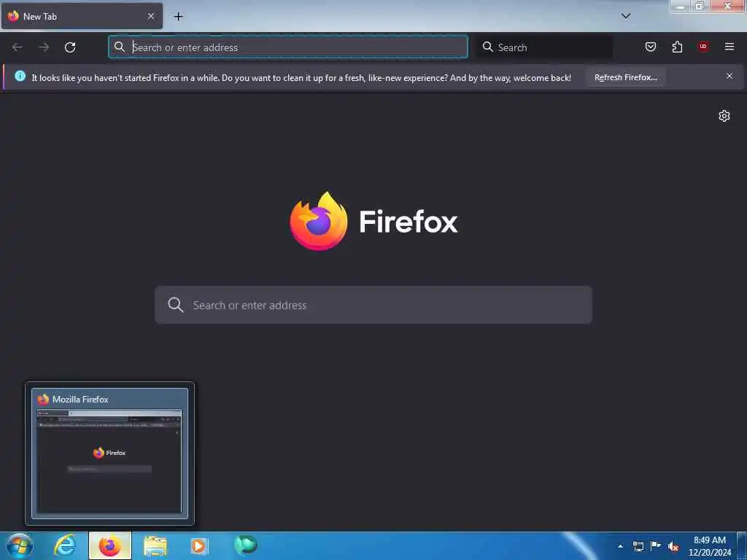The image size is (747, 560).
Task: Open new tab personalize gear settings
Action: 724,116
